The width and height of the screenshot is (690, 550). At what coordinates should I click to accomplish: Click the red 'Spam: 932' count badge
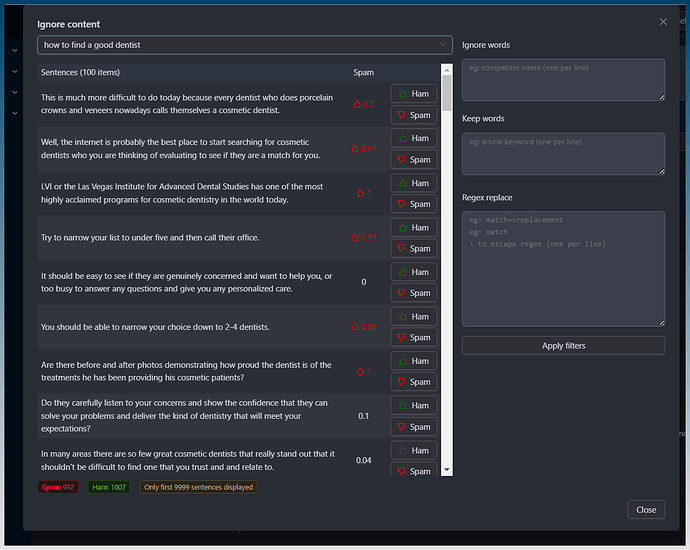point(57,487)
